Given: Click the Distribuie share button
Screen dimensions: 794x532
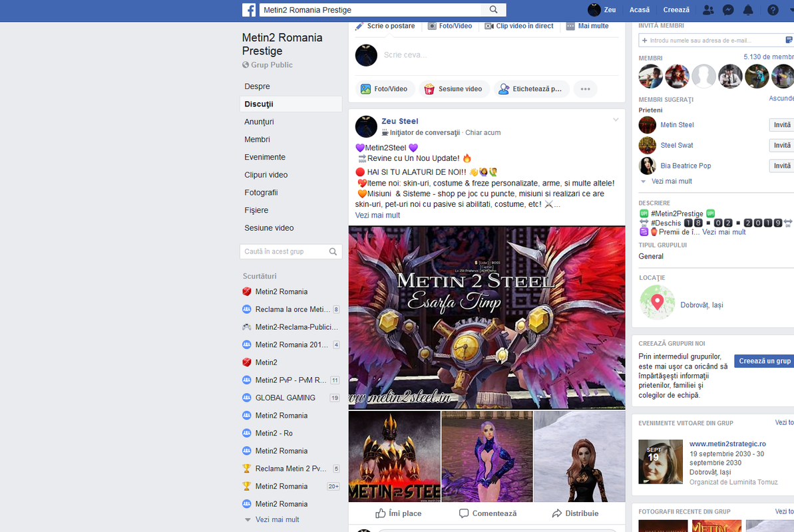Looking at the screenshot, I should point(575,513).
